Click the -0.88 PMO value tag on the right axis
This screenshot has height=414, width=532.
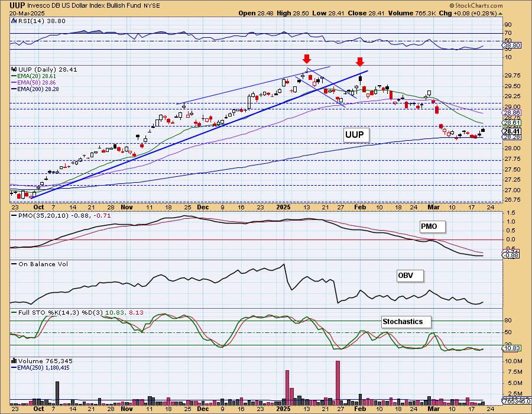coord(511,255)
